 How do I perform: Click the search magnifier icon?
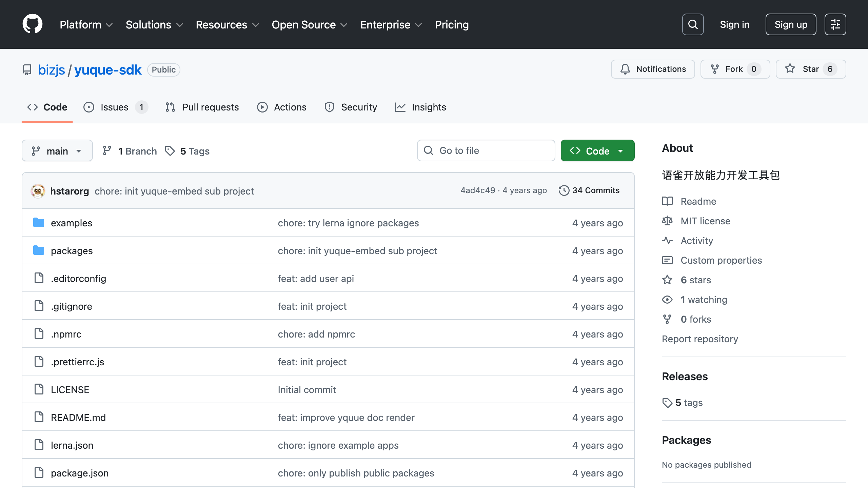pos(693,24)
